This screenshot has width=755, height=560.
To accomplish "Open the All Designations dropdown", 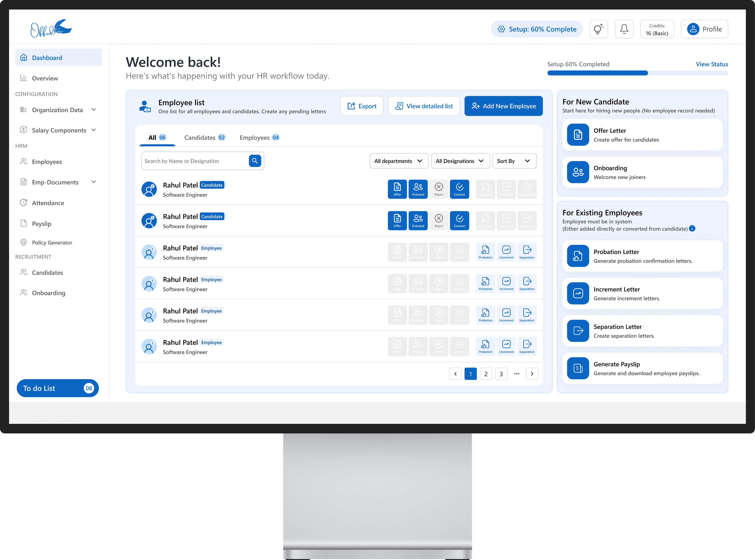I will point(460,161).
